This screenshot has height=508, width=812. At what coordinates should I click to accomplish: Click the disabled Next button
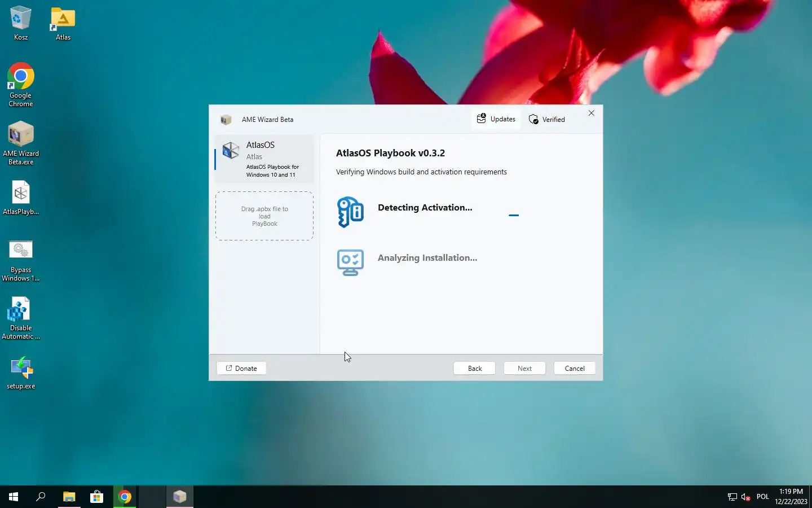click(524, 368)
